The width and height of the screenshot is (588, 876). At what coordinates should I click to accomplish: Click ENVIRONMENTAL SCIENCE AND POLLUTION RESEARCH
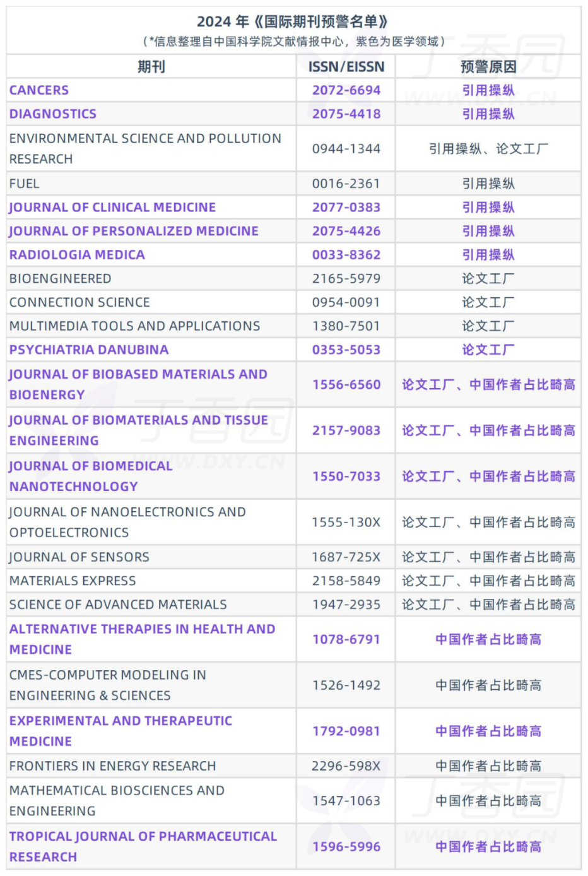145,148
